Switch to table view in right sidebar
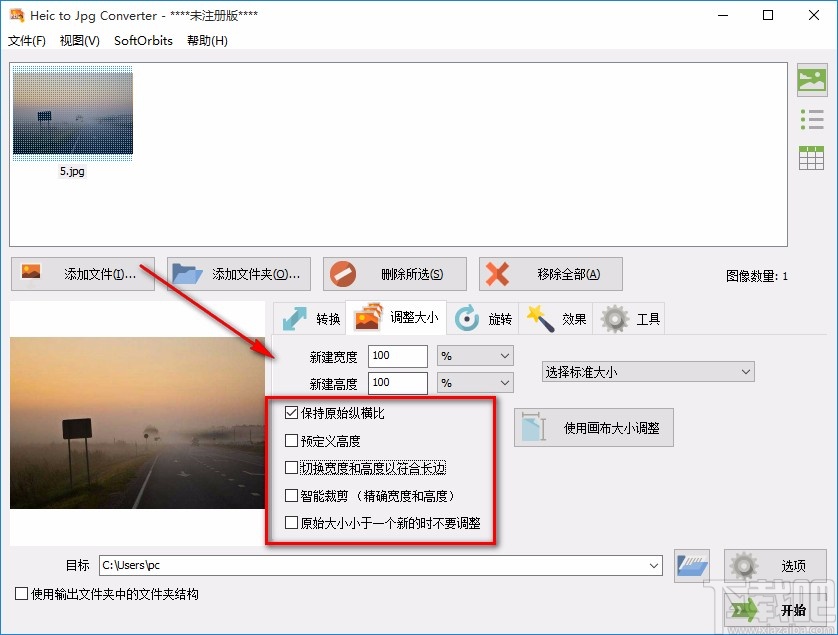 tap(812, 157)
